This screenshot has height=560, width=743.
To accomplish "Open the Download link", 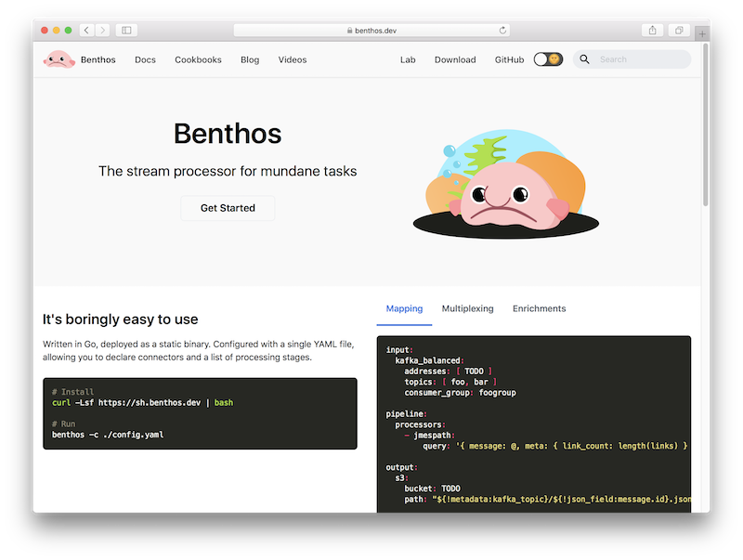I will (455, 59).
